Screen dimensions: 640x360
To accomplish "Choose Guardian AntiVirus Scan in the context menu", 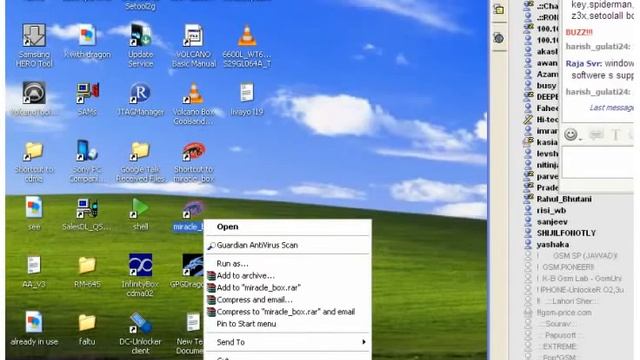I will coord(287,245).
